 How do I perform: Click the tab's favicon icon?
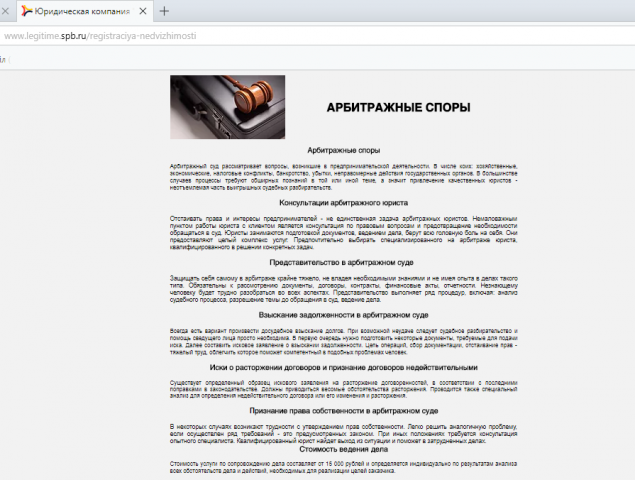[x=27, y=11]
